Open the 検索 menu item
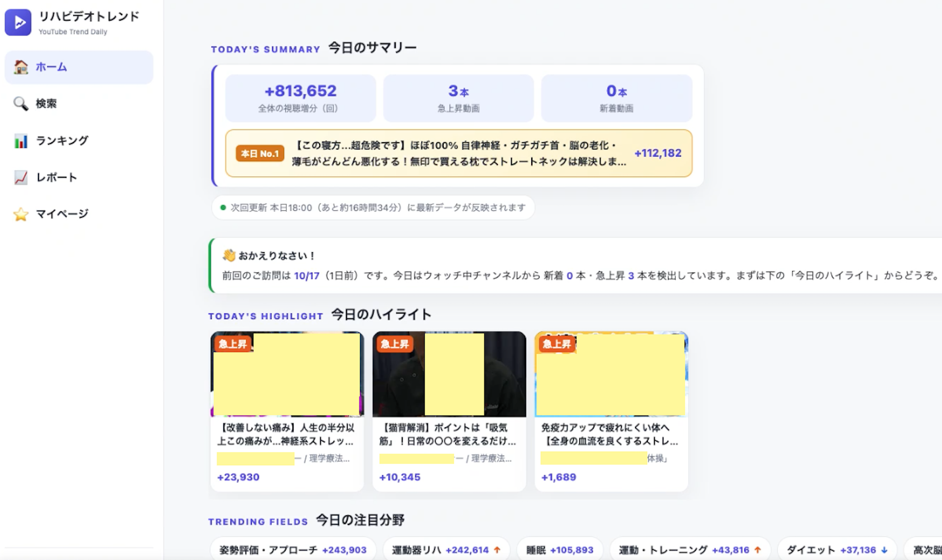This screenshot has height=560, width=942. coord(79,104)
